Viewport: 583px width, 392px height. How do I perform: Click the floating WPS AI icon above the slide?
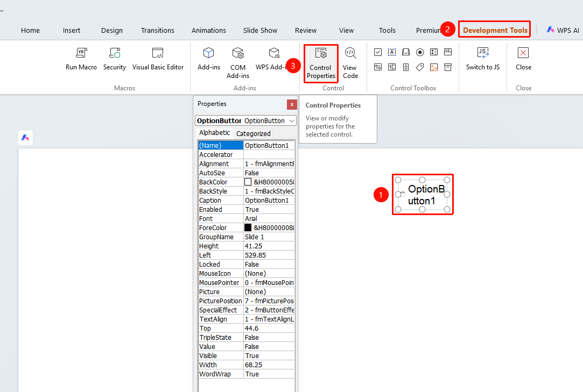click(25, 138)
